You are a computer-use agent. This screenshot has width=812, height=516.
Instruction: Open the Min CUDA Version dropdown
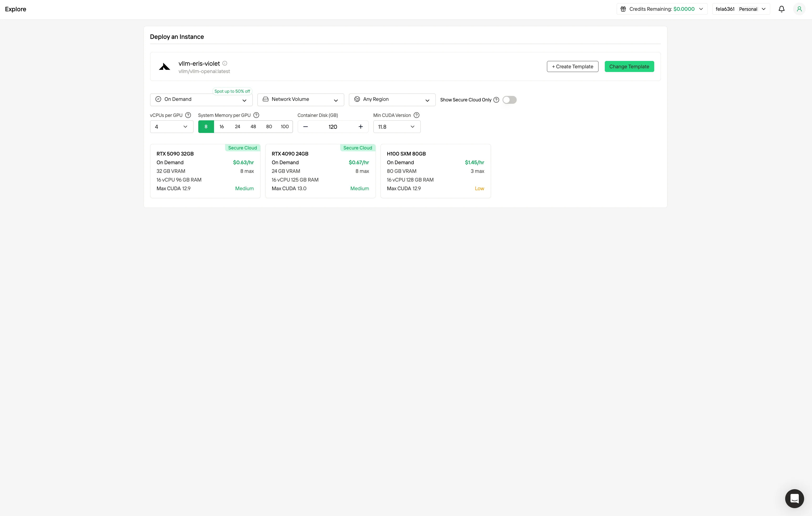point(397,127)
